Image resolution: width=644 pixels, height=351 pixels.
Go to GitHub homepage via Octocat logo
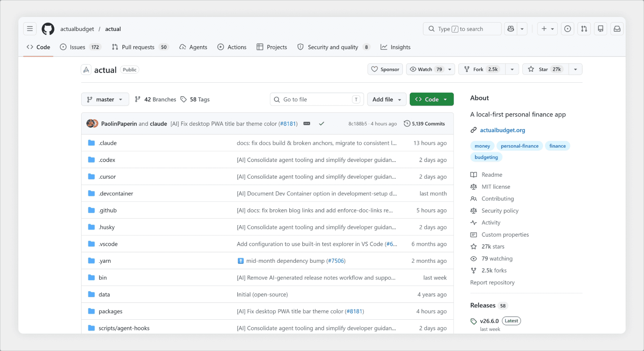click(x=48, y=29)
